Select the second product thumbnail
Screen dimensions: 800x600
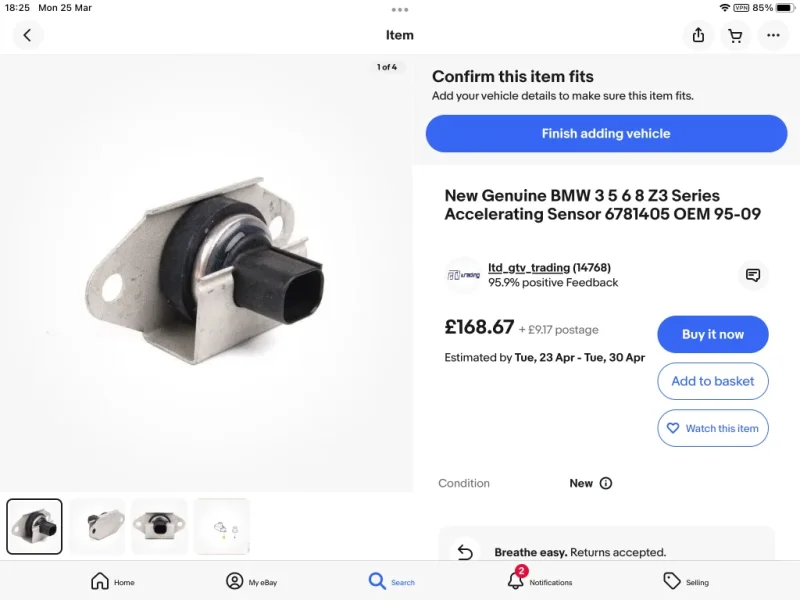pos(97,527)
